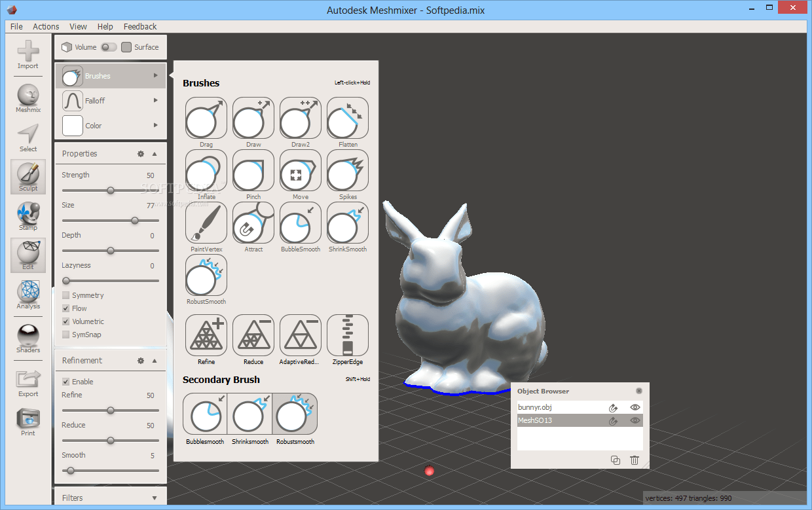
Task: Expand the Falloff flyout arrow
Action: click(156, 101)
